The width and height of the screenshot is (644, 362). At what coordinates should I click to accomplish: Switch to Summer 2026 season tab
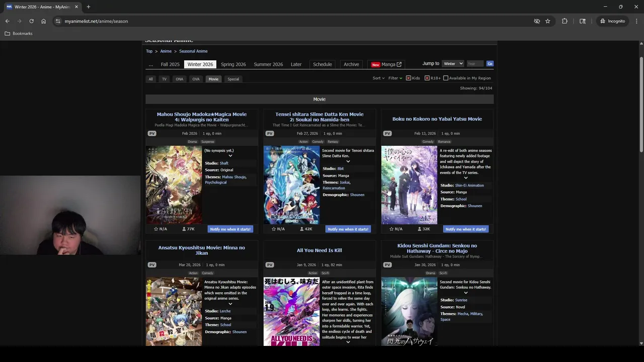[268, 64]
